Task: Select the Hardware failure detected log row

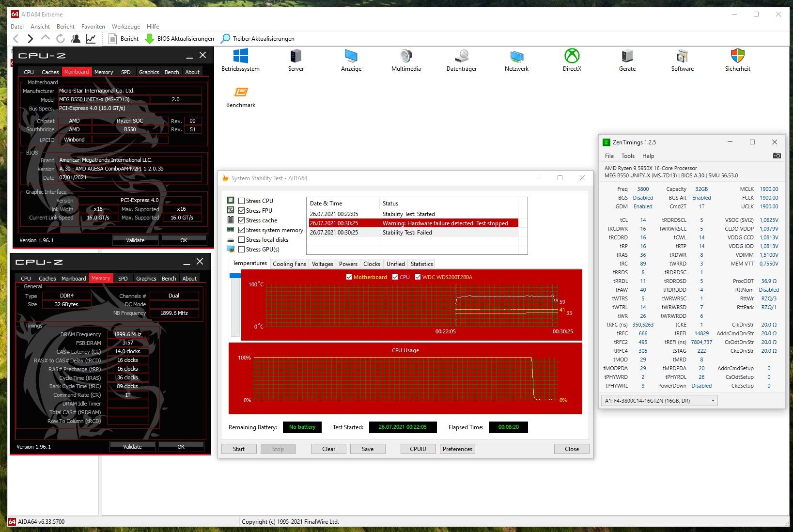Action: (414, 223)
